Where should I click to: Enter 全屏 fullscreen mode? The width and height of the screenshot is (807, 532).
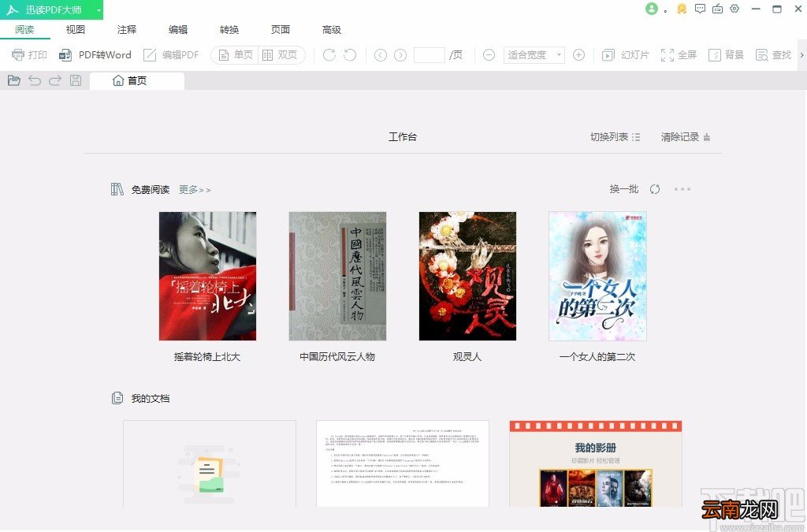click(679, 54)
